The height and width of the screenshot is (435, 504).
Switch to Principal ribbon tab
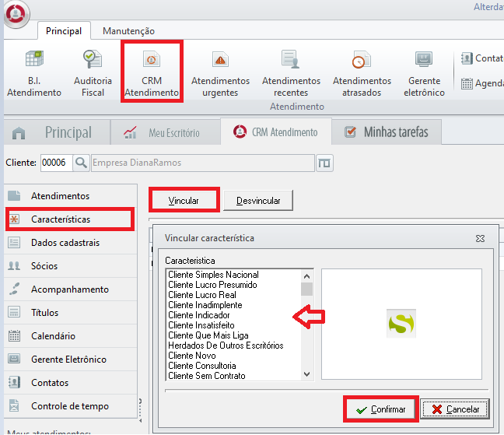tap(64, 31)
